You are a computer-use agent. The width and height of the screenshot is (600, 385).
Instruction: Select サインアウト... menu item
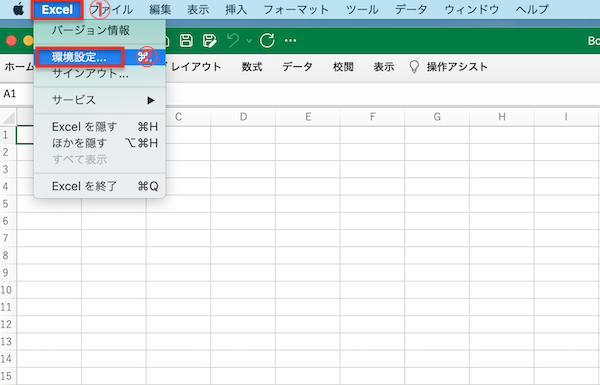[x=100, y=73]
